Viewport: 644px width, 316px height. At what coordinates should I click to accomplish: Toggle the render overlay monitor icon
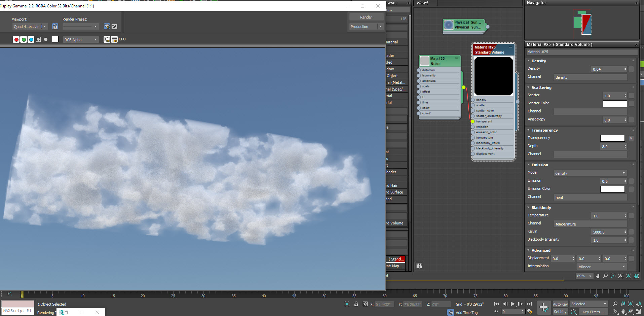point(107,39)
